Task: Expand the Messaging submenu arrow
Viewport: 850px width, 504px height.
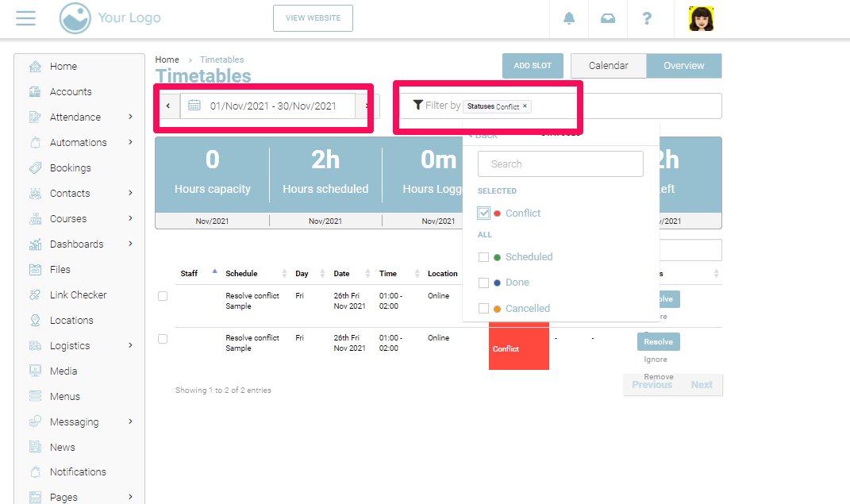Action: [130, 422]
